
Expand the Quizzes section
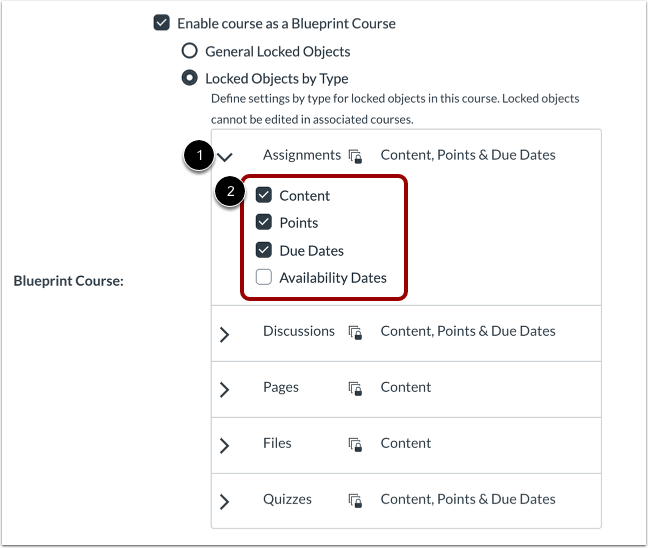click(224, 501)
